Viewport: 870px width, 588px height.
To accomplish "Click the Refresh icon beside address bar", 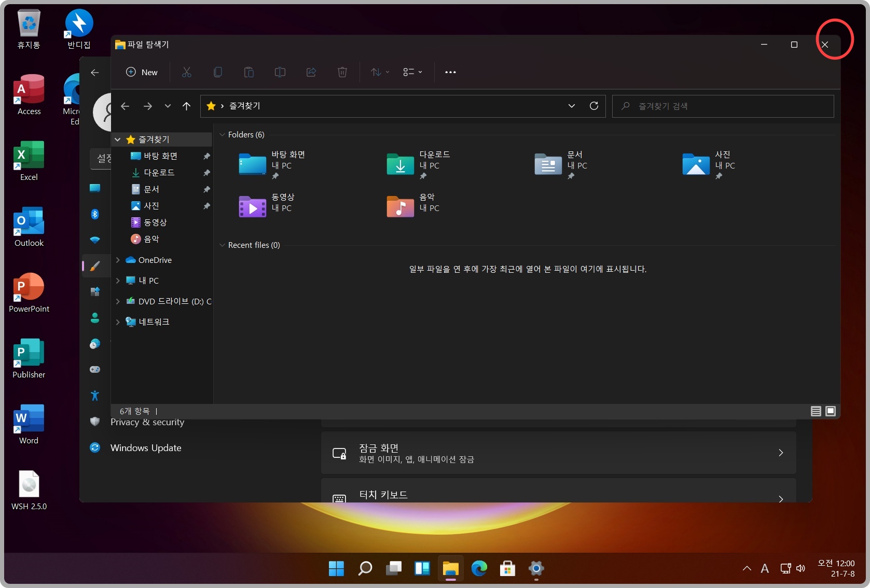I will point(594,106).
